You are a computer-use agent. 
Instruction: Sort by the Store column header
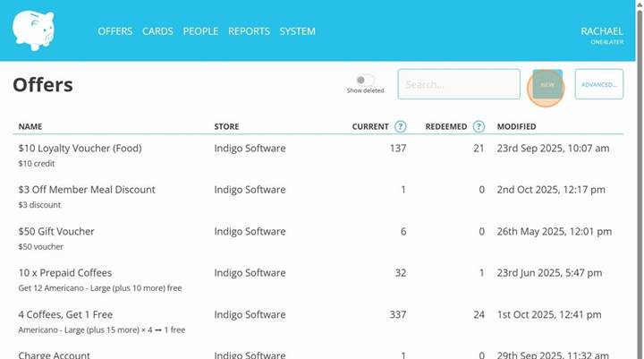[226, 126]
